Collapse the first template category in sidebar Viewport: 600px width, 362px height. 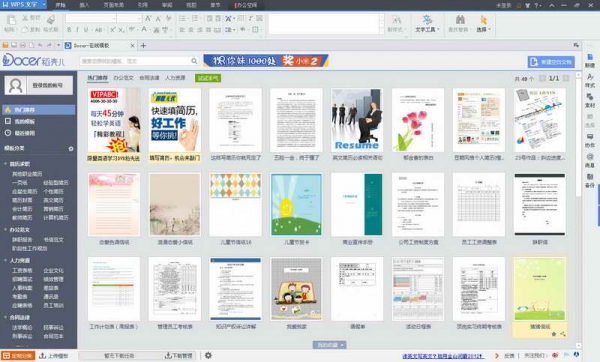coord(5,164)
